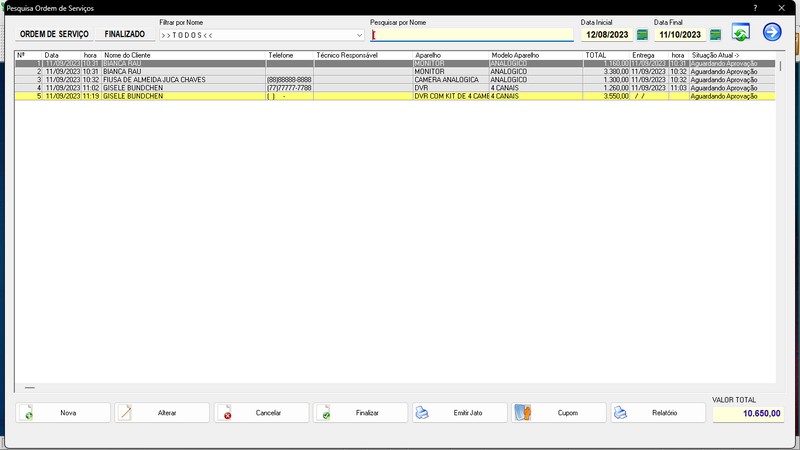Click total value 1.300,00
Viewport: 800px width, 450px height.
coord(606,80)
